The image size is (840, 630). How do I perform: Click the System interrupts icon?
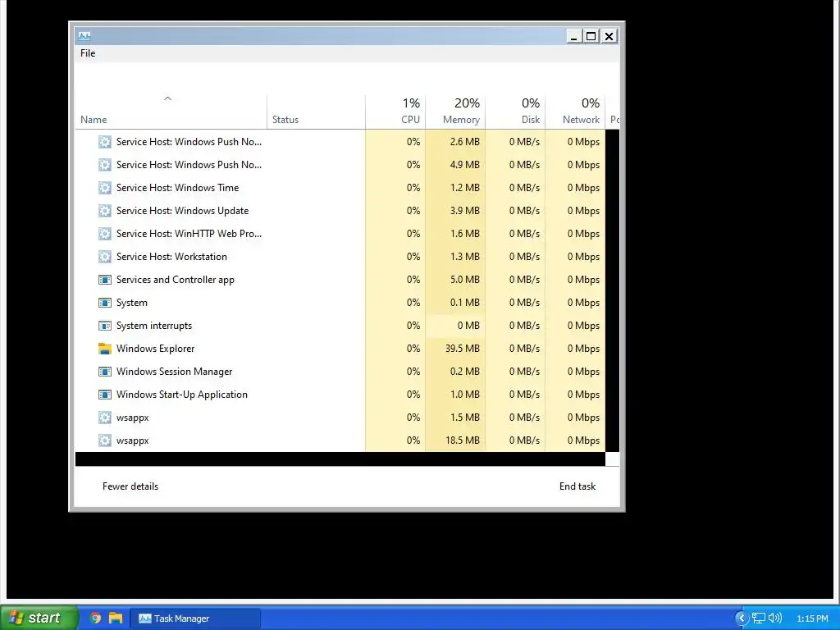tap(105, 326)
